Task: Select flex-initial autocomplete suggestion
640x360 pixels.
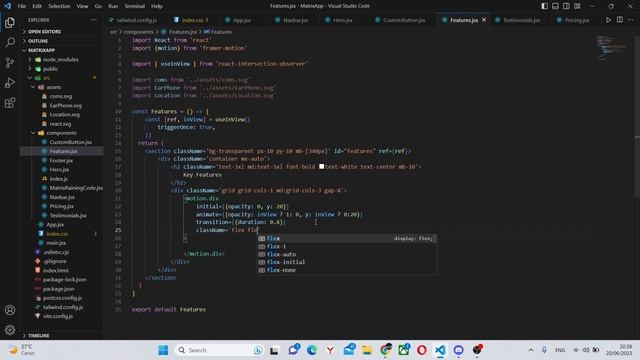Action: pyautogui.click(x=347, y=262)
